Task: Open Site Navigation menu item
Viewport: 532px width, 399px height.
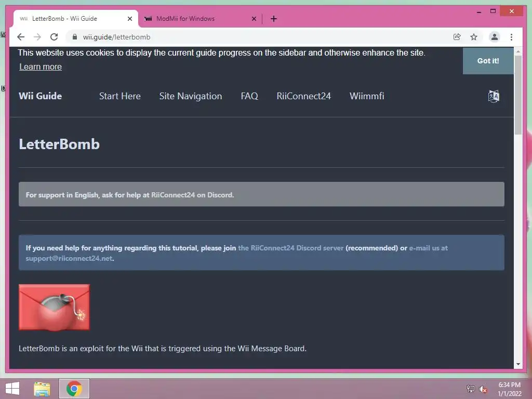Action: (191, 96)
